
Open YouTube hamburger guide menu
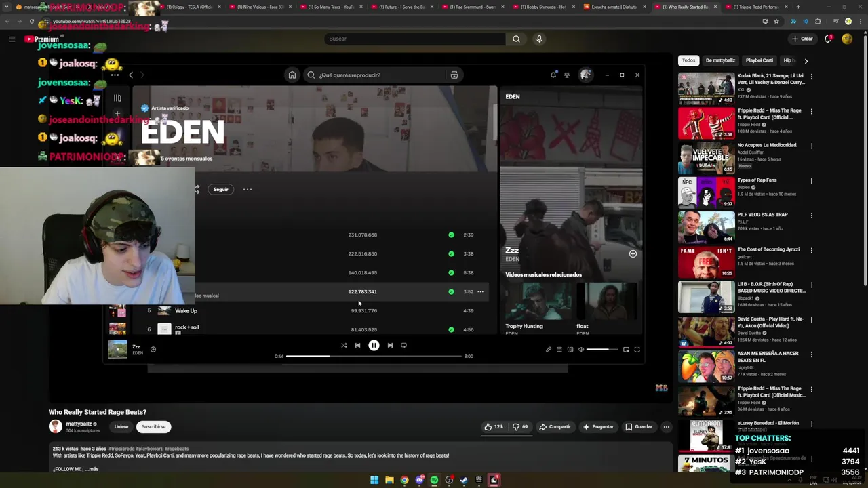(12, 39)
